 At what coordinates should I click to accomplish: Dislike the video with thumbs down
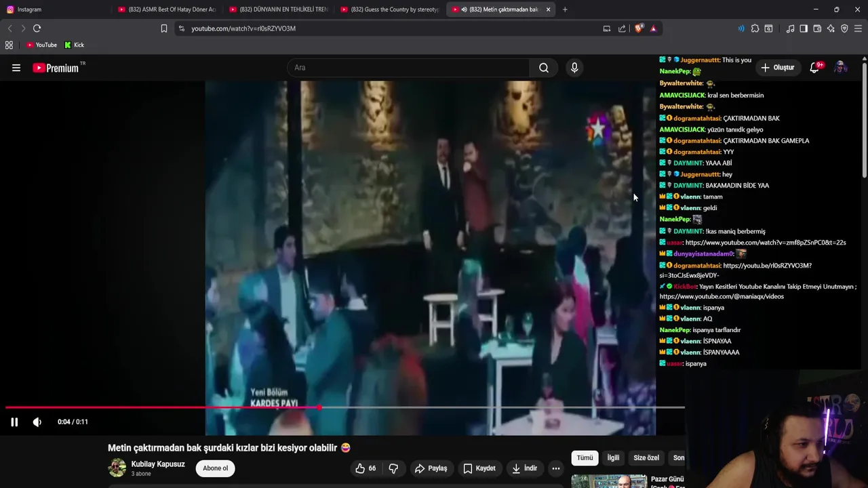(x=393, y=468)
